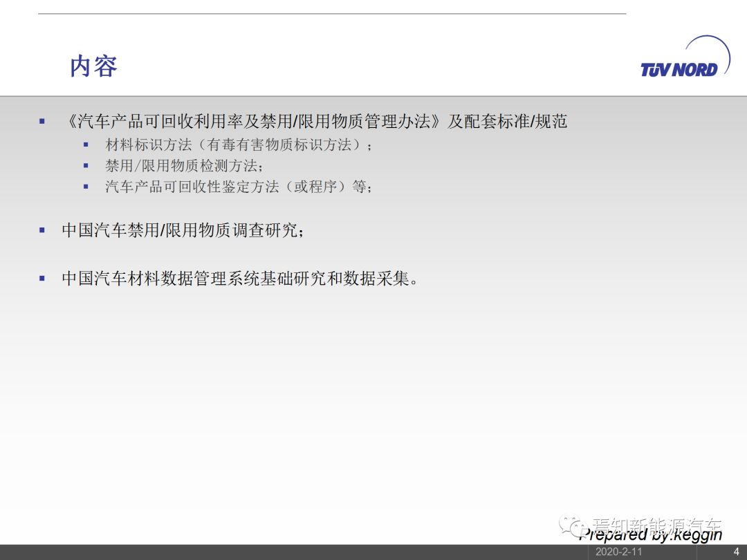Click the slide page number 4
This screenshot has height=560, width=747.
pos(736,552)
